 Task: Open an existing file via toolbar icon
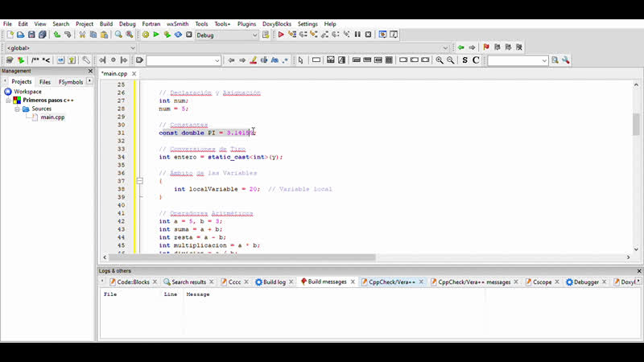point(21,35)
